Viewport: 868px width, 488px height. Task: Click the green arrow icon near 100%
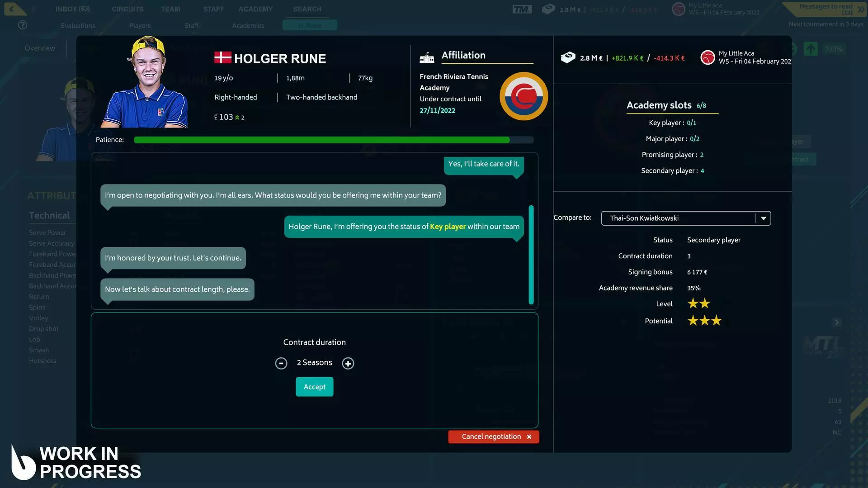click(x=811, y=49)
